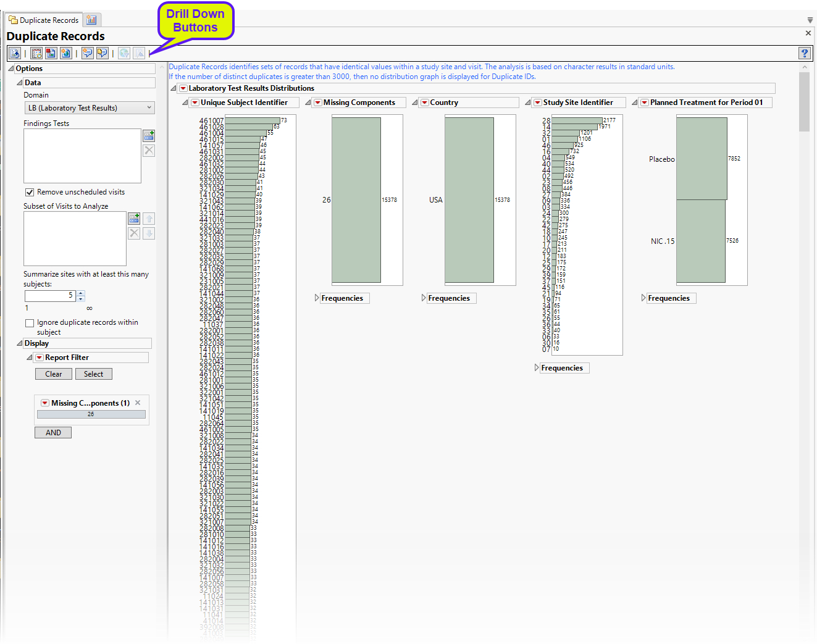Enable Ignore duplicate records within subject
The image size is (817, 644).
point(30,323)
